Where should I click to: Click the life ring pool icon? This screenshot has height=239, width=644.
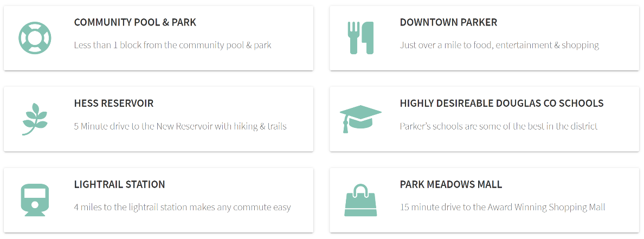click(x=35, y=38)
